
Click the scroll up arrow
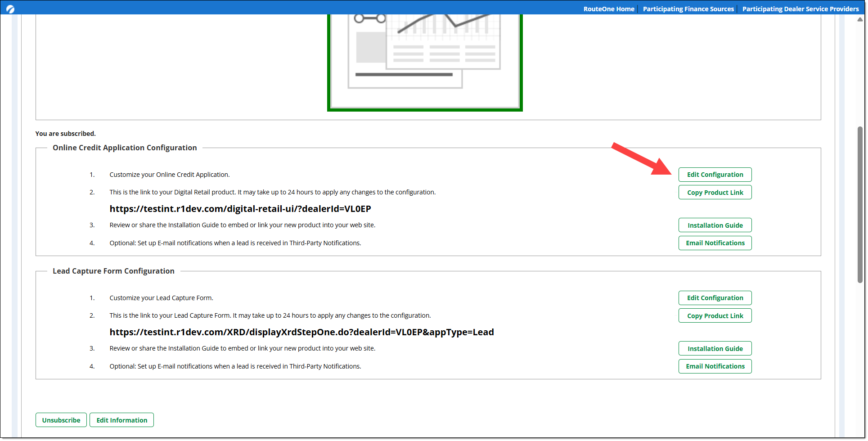860,19
